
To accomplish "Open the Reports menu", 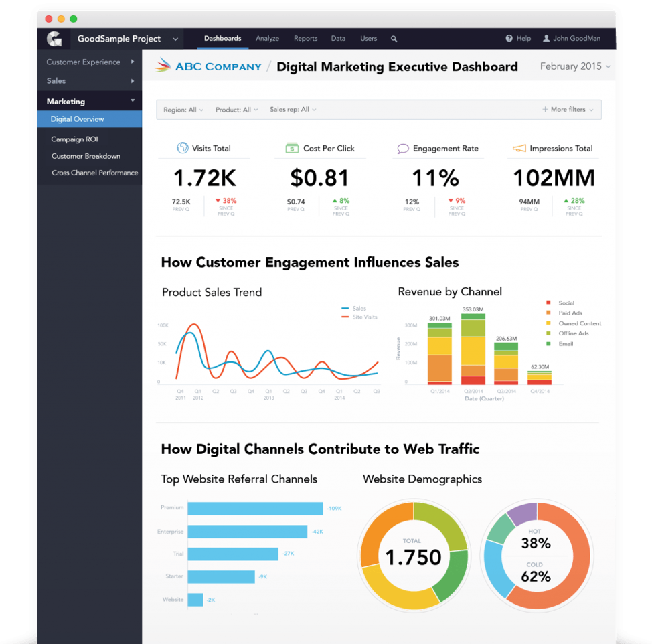I will pos(305,39).
